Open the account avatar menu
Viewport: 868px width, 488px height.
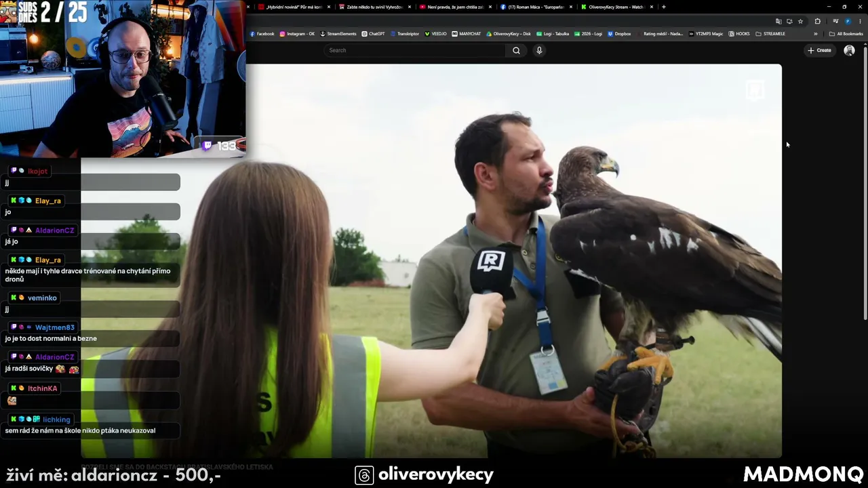tap(849, 50)
